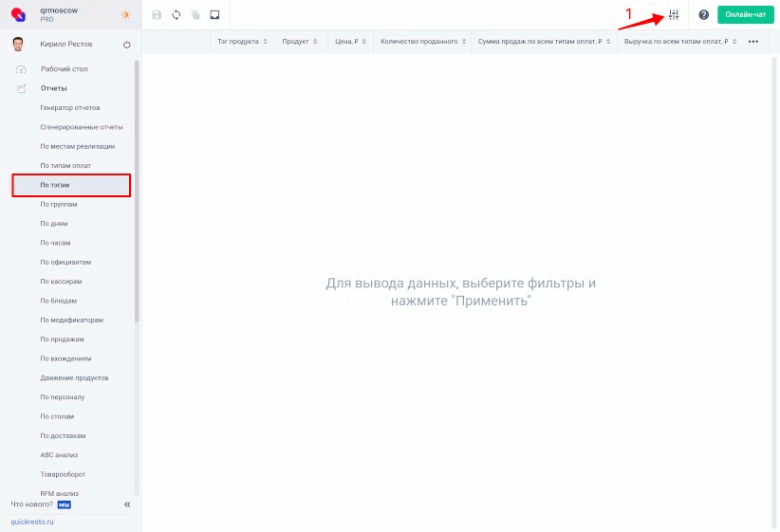780x532 pixels.
Task: Click the tablet view toolbar icon
Action: tap(214, 15)
